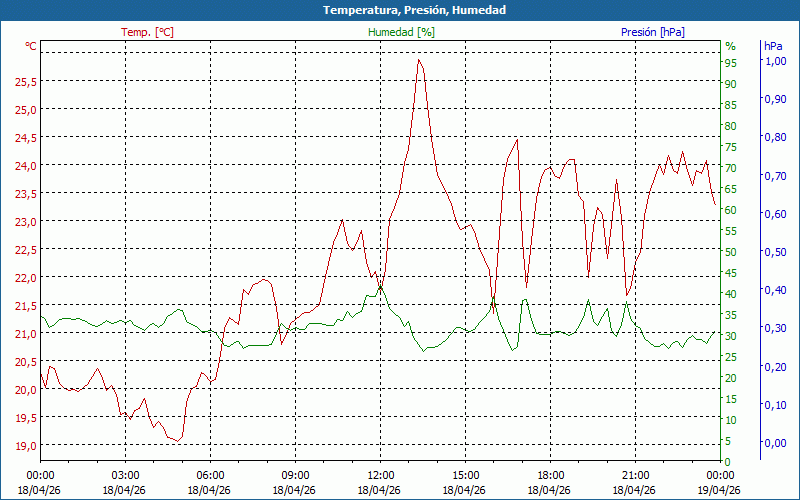Select the 00:00 19/04/26 time label
This screenshot has width=800, height=500.
[720, 482]
